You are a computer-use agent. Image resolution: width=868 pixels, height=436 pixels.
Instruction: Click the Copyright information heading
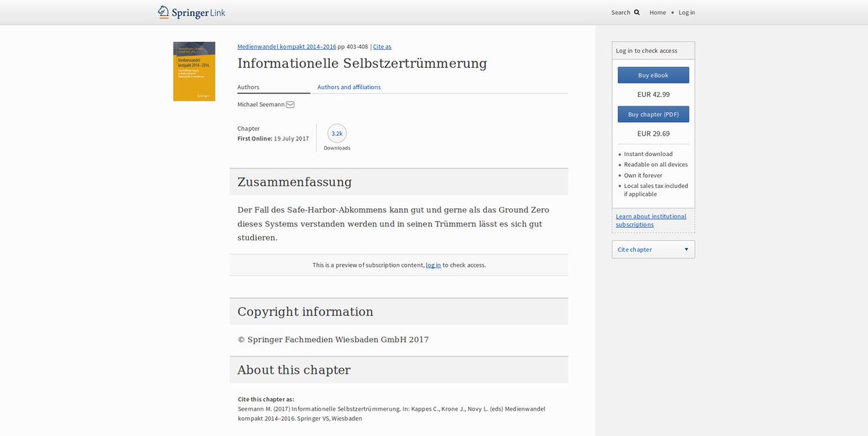coord(305,312)
